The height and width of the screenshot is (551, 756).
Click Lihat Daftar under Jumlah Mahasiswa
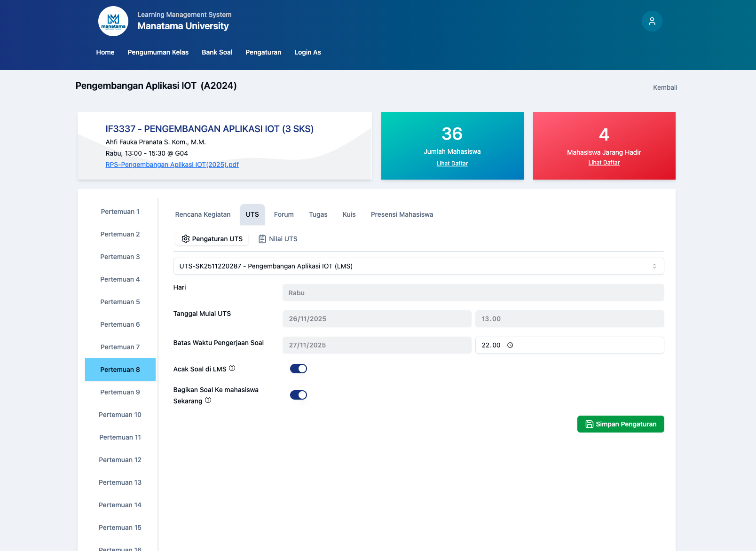(x=452, y=164)
